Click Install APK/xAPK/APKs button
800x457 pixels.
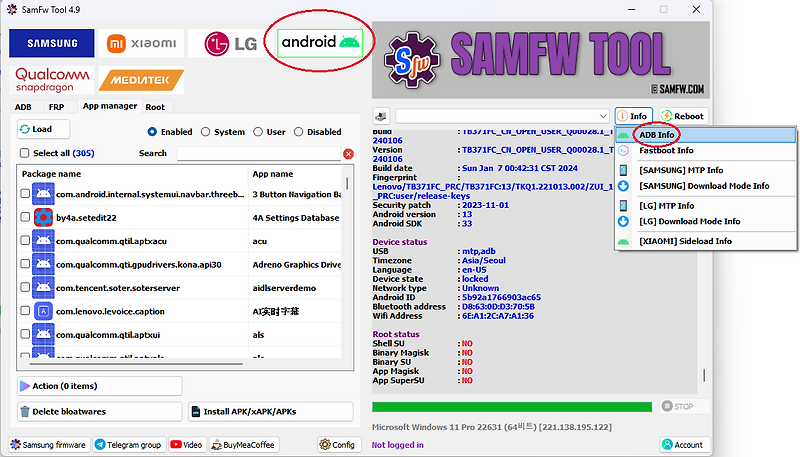tap(271, 412)
